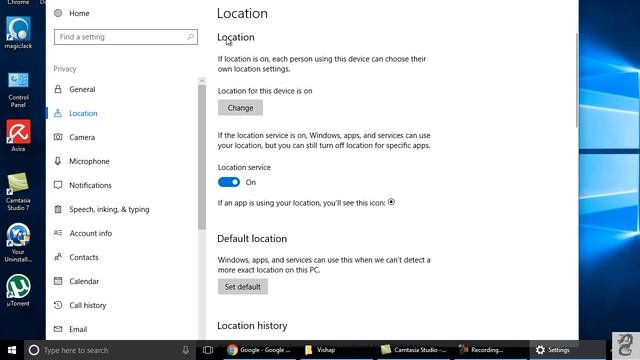Viewport: 640px width, 360px height.
Task: Click the Contacts people icon
Action: click(x=58, y=257)
